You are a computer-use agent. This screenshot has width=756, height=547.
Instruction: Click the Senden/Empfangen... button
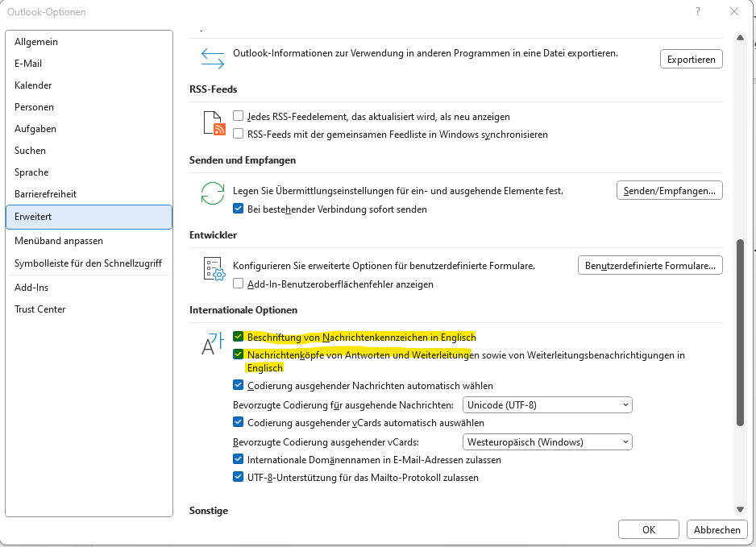pyautogui.click(x=669, y=190)
